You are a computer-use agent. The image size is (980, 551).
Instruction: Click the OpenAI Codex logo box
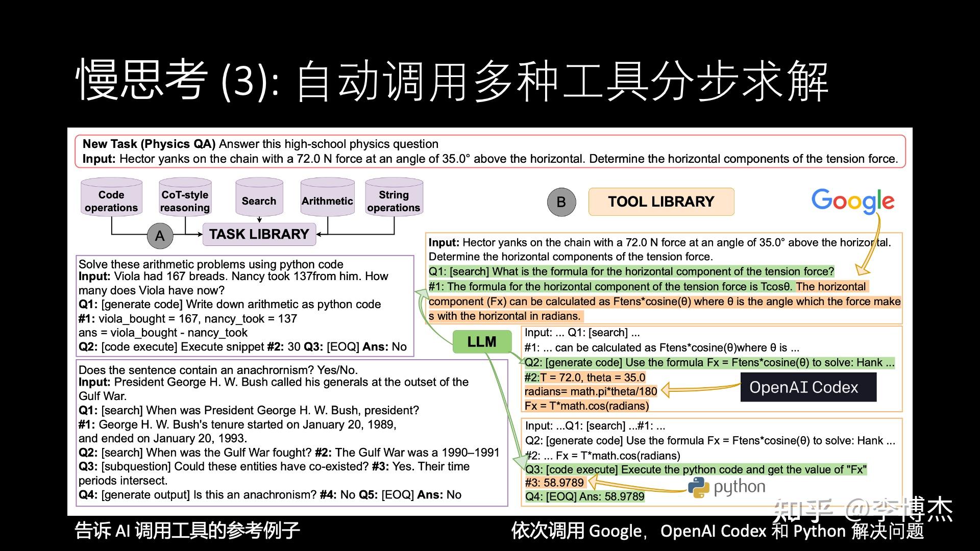tap(807, 387)
